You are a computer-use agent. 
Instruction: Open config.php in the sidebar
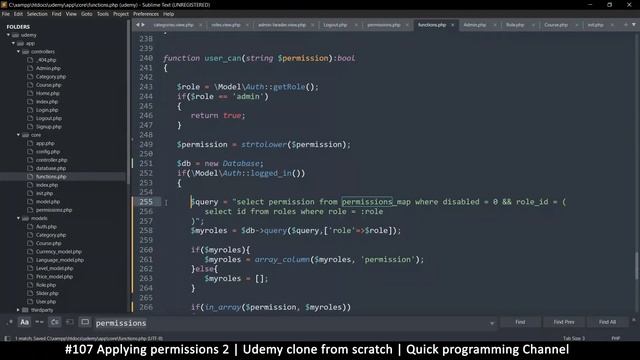click(x=48, y=151)
